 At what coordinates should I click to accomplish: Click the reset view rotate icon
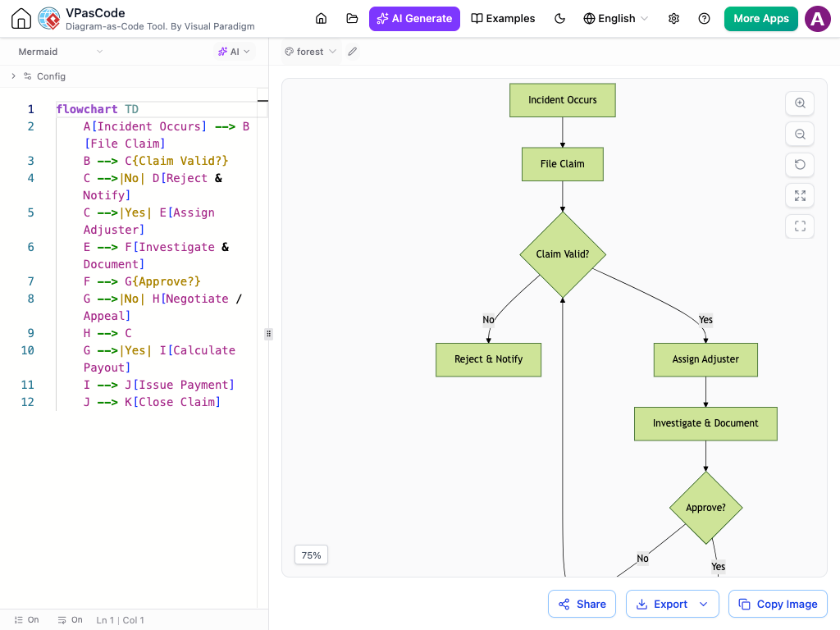[x=800, y=164]
